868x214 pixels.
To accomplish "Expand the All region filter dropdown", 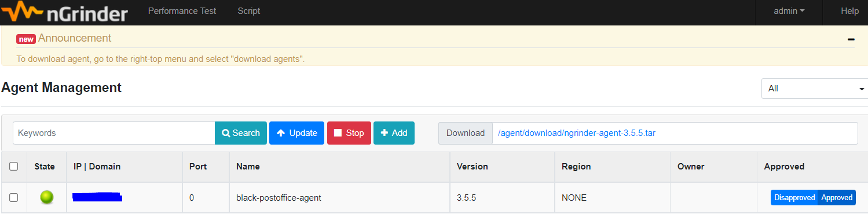I will point(815,88).
